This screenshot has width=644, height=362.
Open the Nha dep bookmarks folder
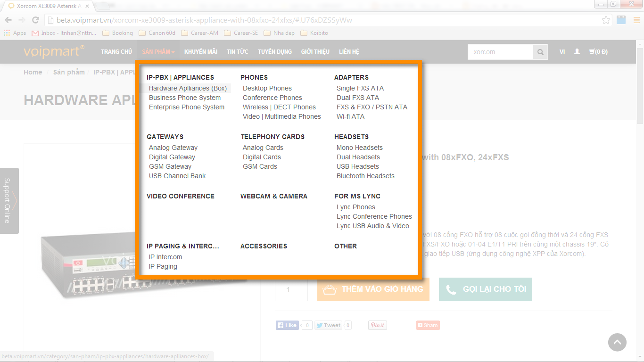point(280,33)
